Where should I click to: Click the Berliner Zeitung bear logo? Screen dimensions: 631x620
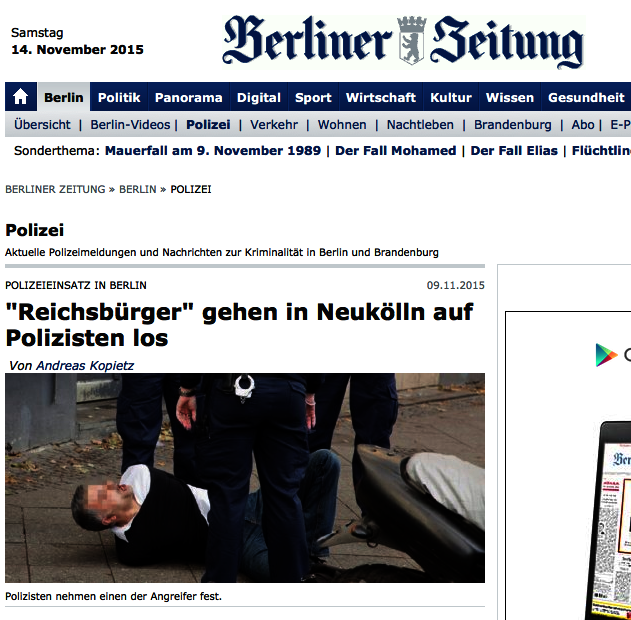pos(411,40)
